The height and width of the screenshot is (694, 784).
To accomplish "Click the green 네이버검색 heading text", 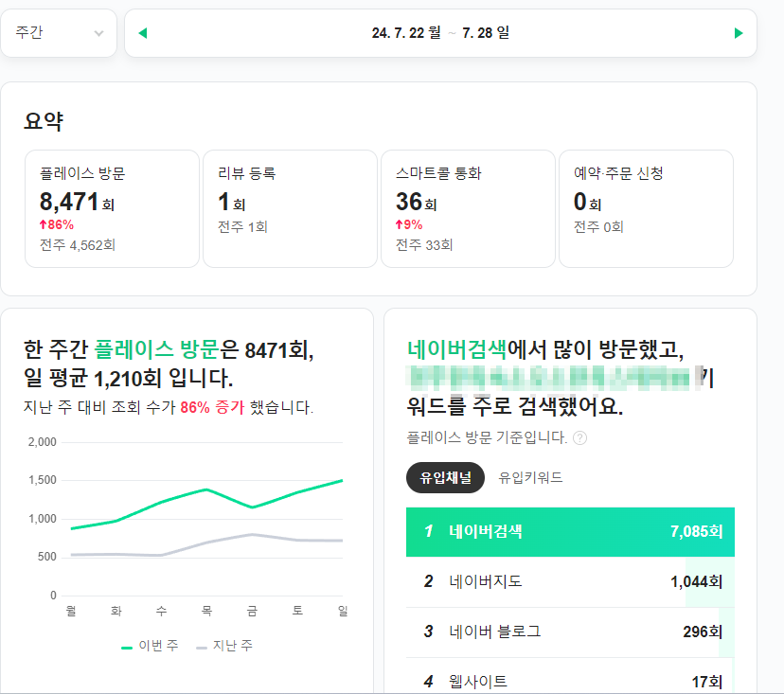I will coord(457,349).
